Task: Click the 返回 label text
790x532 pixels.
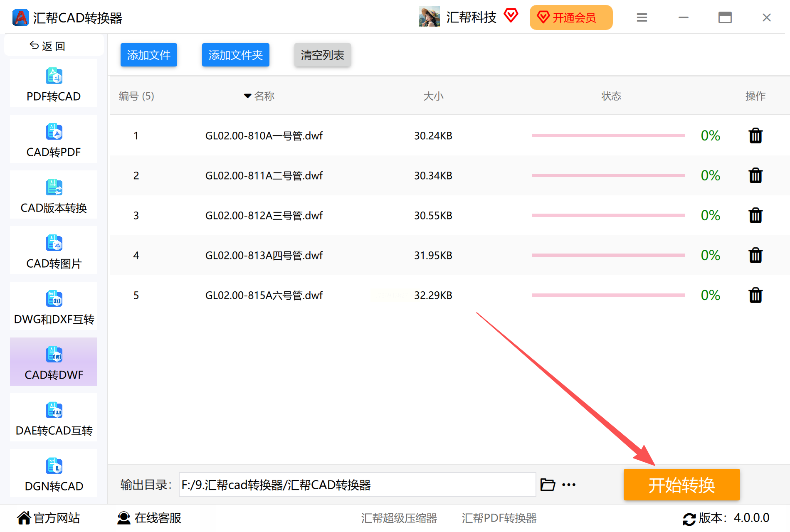Action: pyautogui.click(x=54, y=46)
